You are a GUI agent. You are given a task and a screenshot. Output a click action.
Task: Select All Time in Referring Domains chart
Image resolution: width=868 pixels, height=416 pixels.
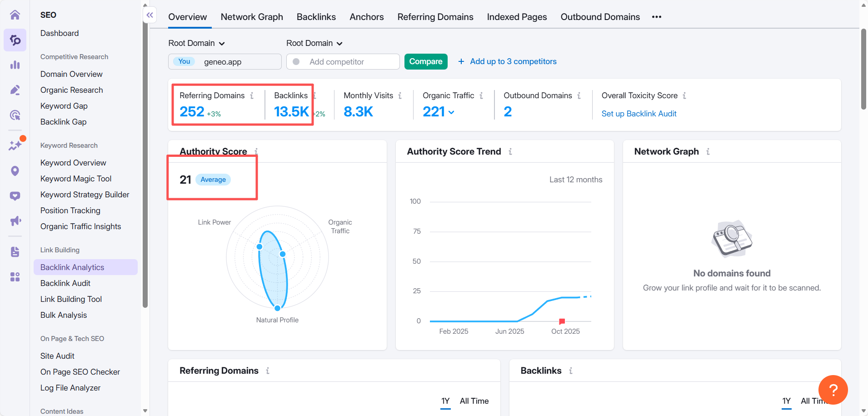[x=474, y=401]
